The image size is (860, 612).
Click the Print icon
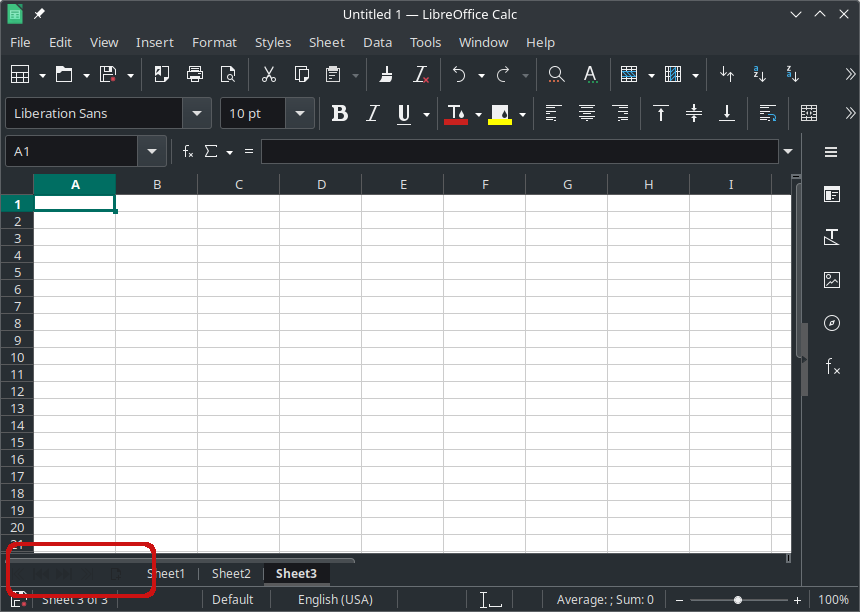[x=195, y=74]
